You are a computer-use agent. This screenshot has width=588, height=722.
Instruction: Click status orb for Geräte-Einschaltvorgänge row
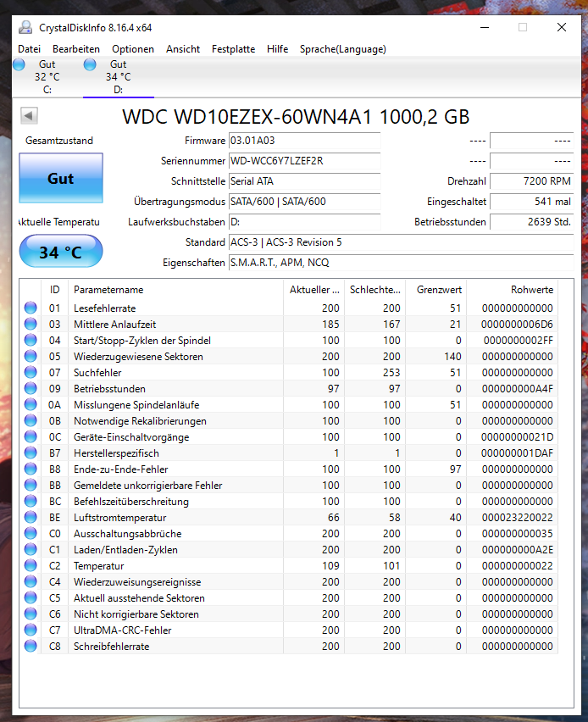tap(31, 436)
